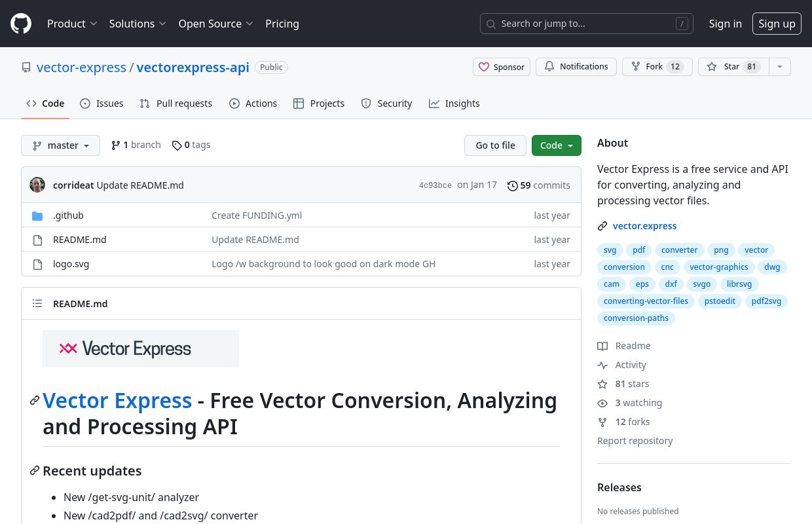Click the repository icon before vector-express

pyautogui.click(x=26, y=67)
